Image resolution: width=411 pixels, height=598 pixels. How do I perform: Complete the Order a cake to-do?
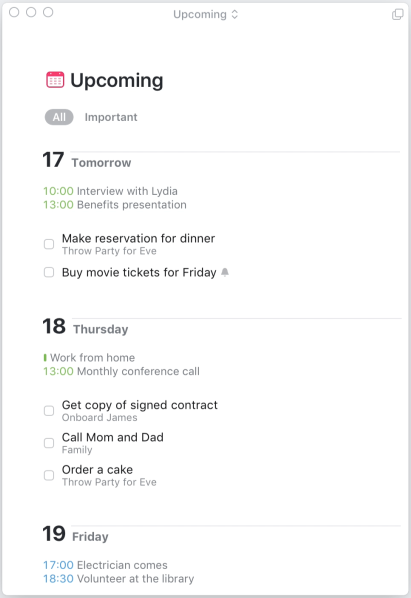point(49,475)
